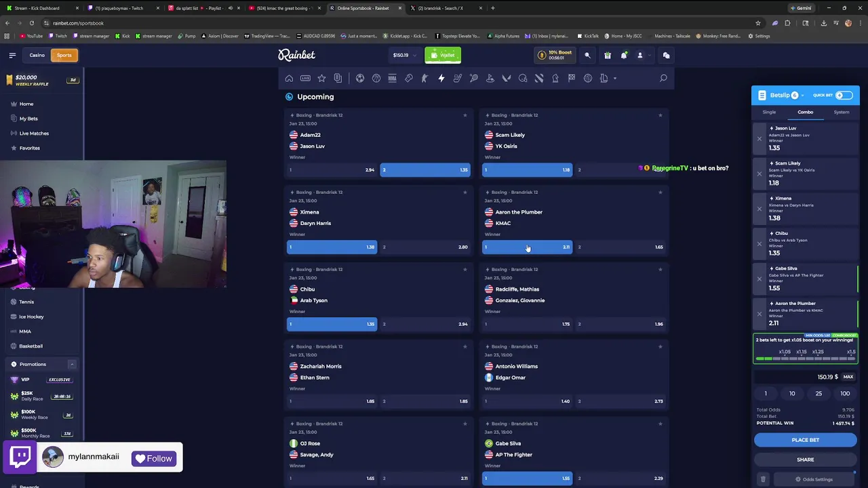This screenshot has width=868, height=488.
Task: Open the notifications bell
Action: [624, 56]
